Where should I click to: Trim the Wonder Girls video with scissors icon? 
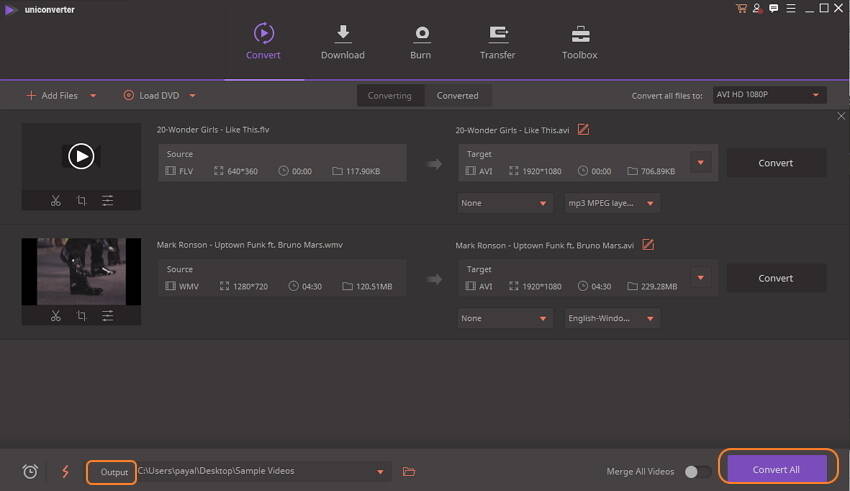click(56, 201)
